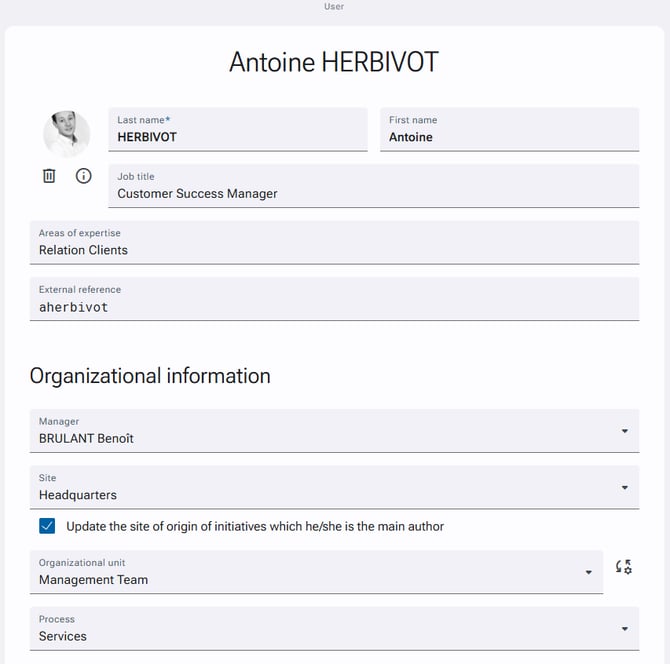Toggle the update site of origin checkbox
Image resolution: width=670 pixels, height=664 pixels.
click(x=47, y=526)
